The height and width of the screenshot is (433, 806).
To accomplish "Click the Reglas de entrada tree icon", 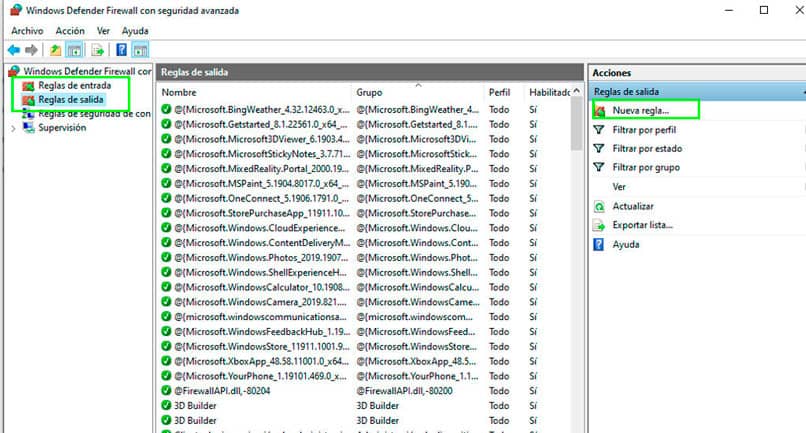I will (28, 86).
